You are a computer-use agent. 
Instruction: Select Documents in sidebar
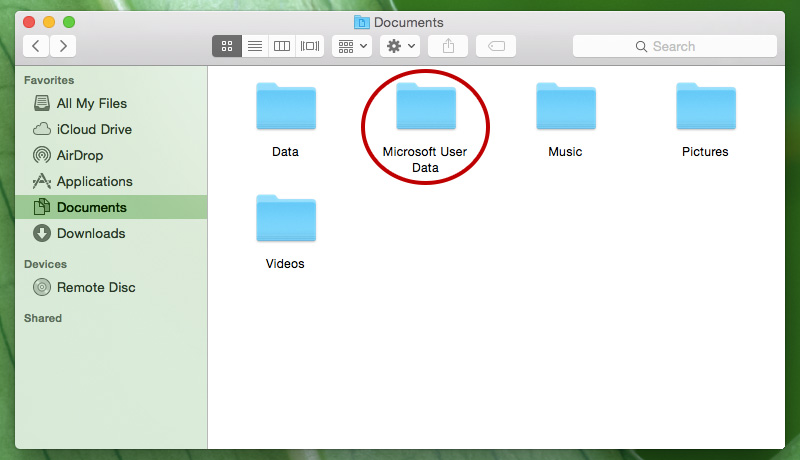click(x=111, y=207)
